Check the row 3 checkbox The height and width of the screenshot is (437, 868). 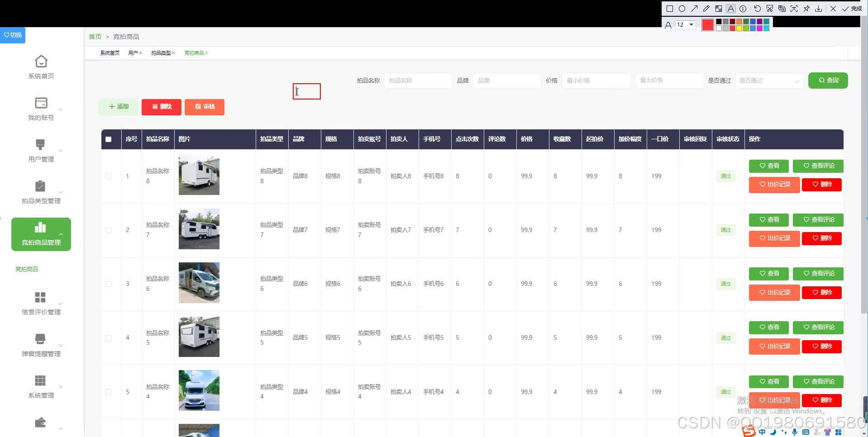(109, 284)
